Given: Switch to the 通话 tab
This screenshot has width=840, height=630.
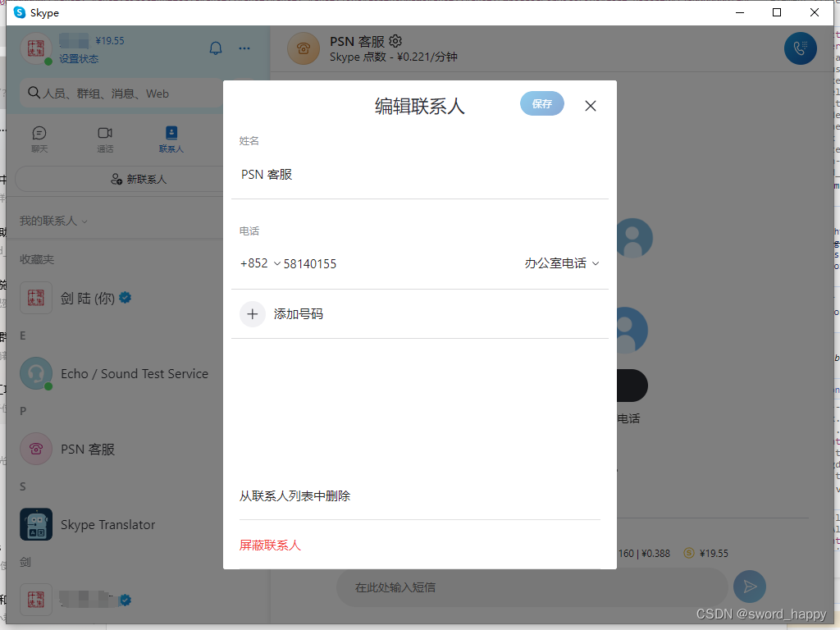Looking at the screenshot, I should pyautogui.click(x=105, y=139).
